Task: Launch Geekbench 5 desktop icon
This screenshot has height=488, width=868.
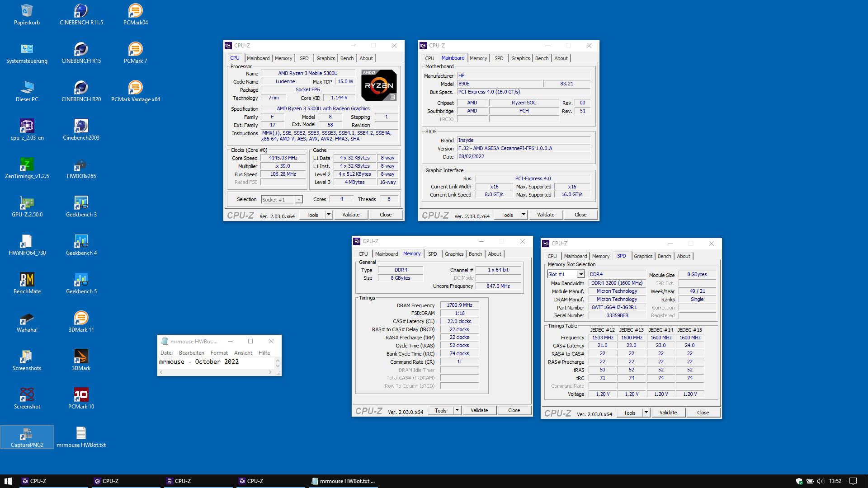Action: (x=81, y=283)
